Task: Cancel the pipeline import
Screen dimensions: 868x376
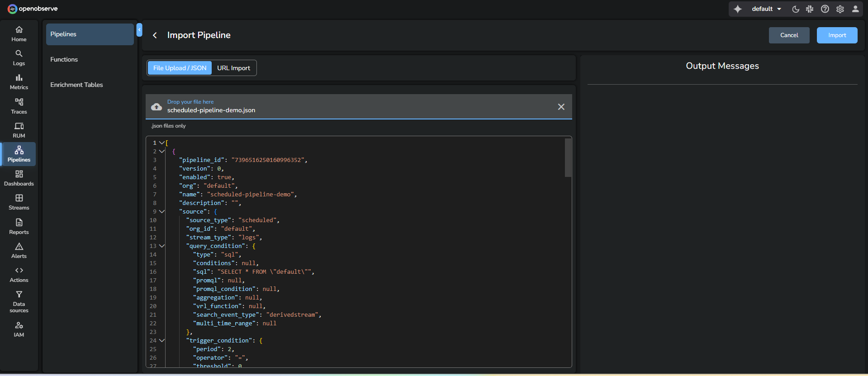Action: [x=789, y=35]
